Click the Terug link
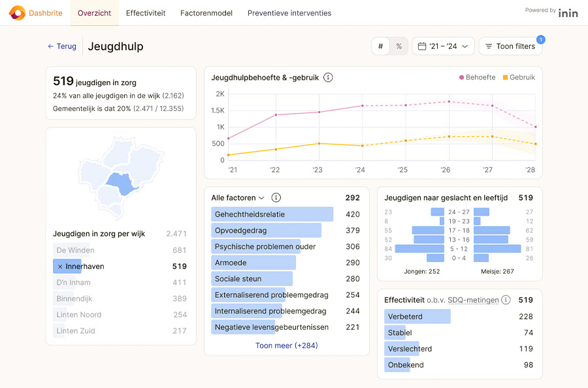 [61, 46]
